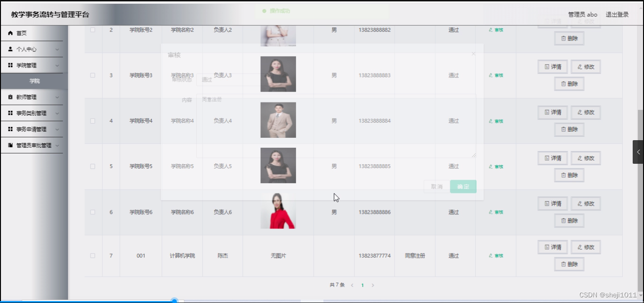
Task: Expand the 事务类别管理 chevron
Action: tap(57, 113)
